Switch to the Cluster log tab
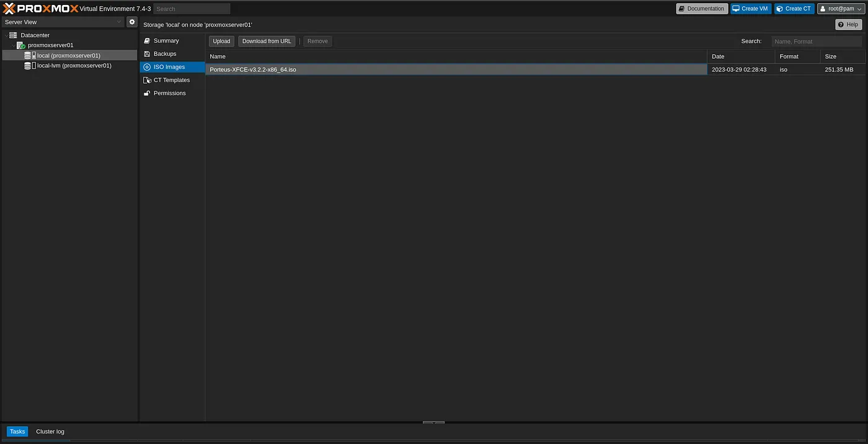 pyautogui.click(x=50, y=432)
